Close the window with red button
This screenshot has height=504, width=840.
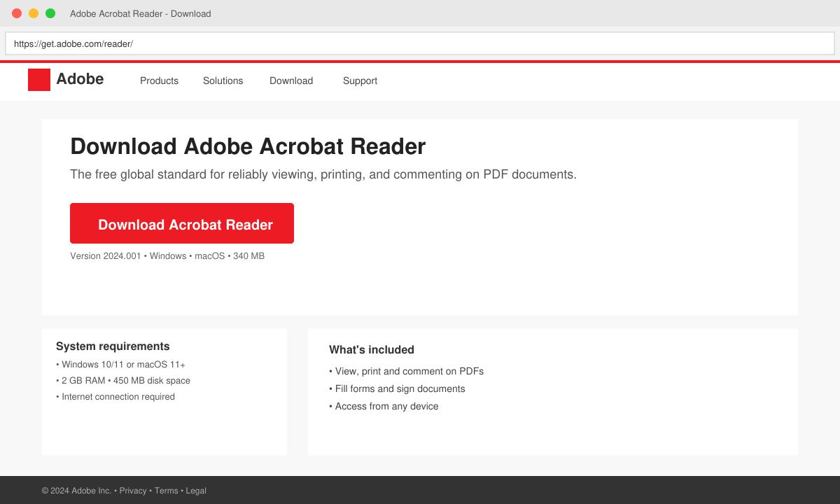click(x=17, y=13)
